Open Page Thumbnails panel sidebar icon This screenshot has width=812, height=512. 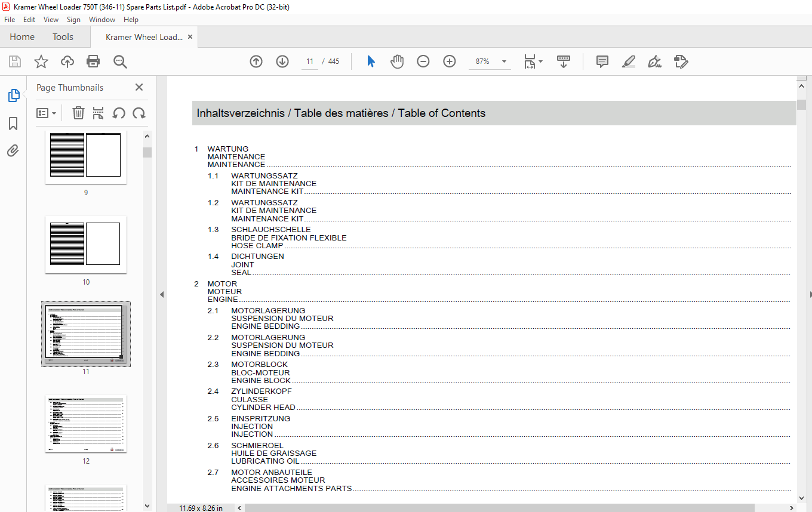point(13,95)
